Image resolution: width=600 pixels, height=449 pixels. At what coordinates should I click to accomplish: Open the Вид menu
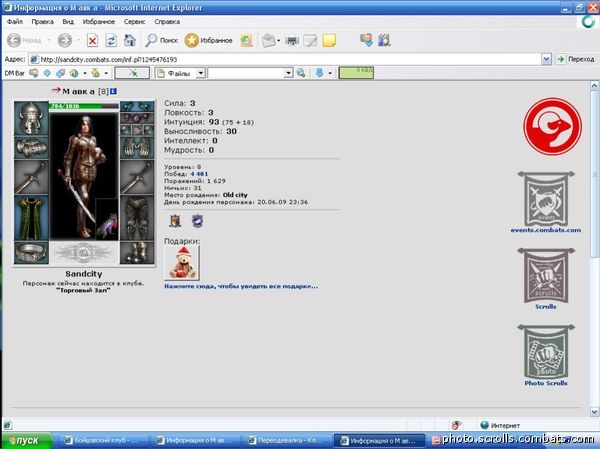click(68, 22)
